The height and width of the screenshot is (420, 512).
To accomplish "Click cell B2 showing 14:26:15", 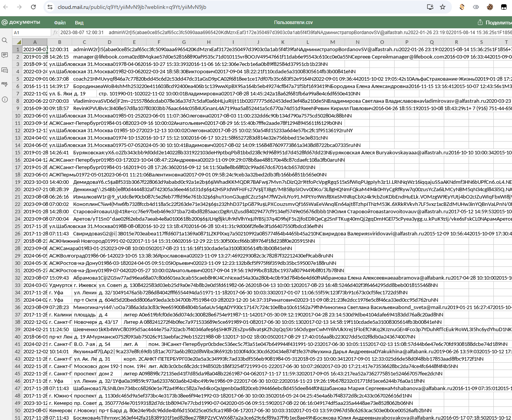I will (x=60, y=57).
